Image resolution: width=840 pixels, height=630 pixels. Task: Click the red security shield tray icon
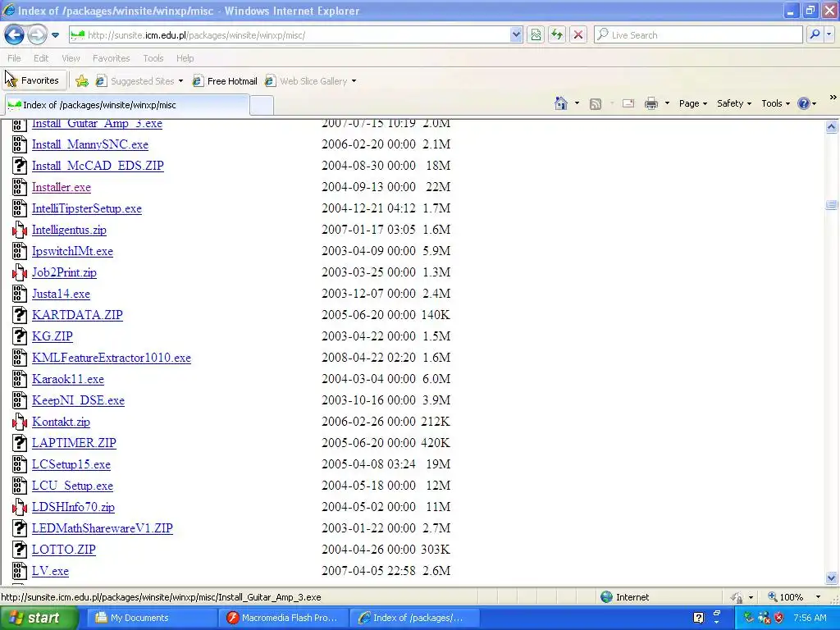point(779,618)
